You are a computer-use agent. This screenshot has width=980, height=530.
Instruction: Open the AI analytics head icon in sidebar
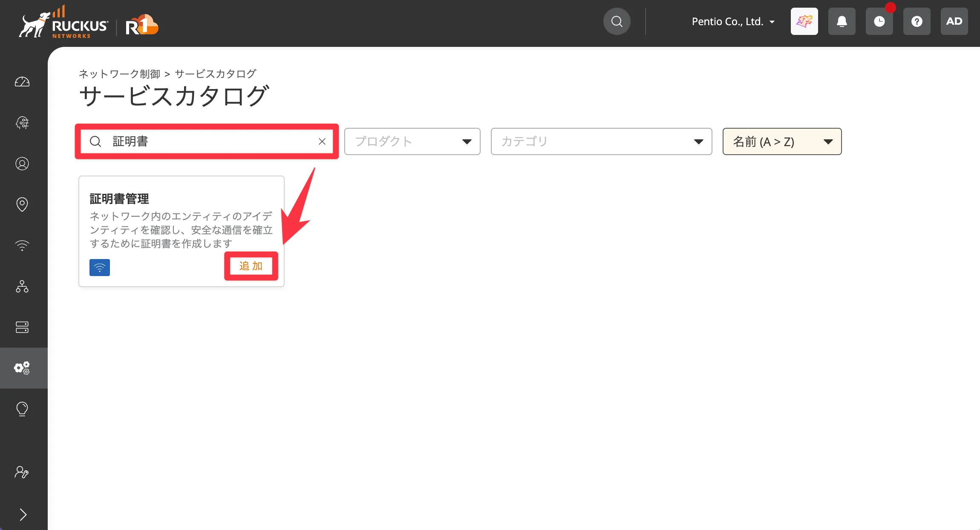coord(22,123)
